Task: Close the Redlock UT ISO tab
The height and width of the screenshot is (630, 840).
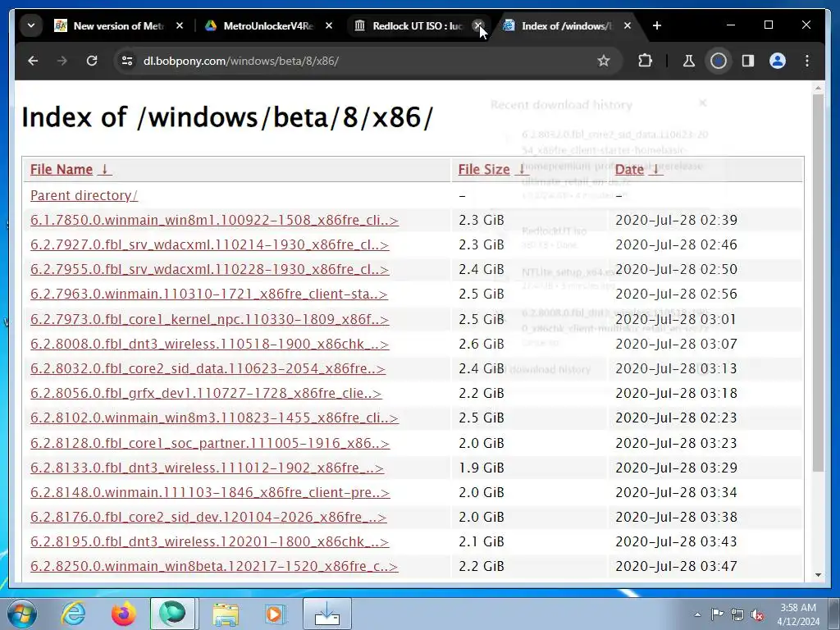Action: point(478,25)
